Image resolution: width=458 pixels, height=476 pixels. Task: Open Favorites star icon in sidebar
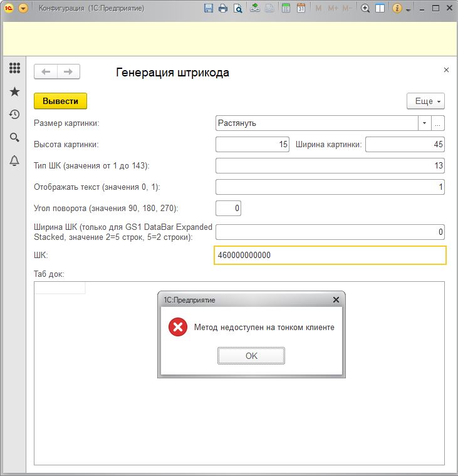14,91
